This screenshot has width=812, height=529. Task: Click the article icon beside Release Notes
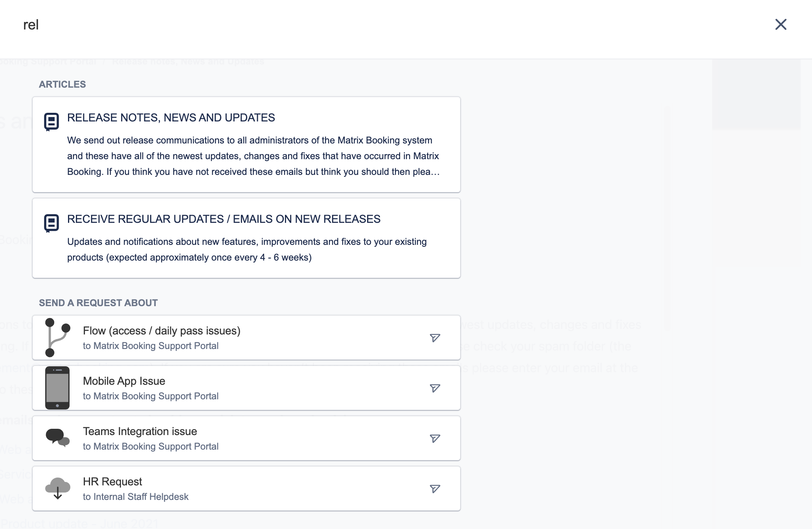coord(51,121)
